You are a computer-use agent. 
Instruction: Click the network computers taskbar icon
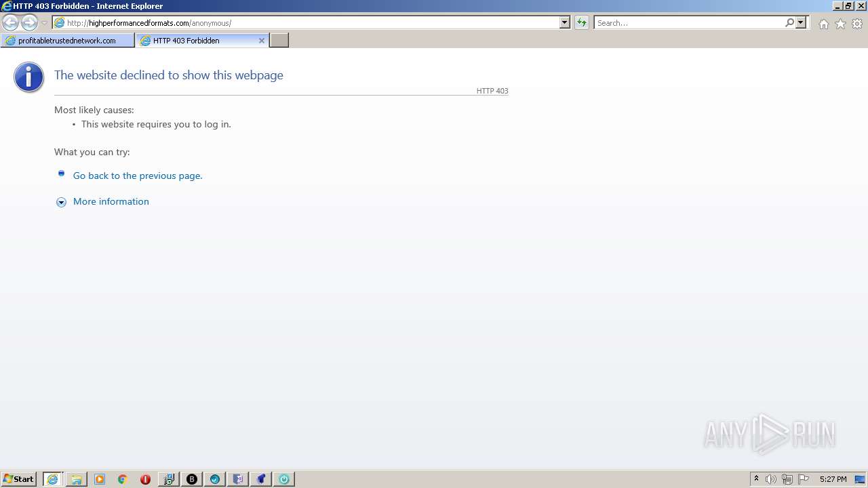tap(169, 479)
